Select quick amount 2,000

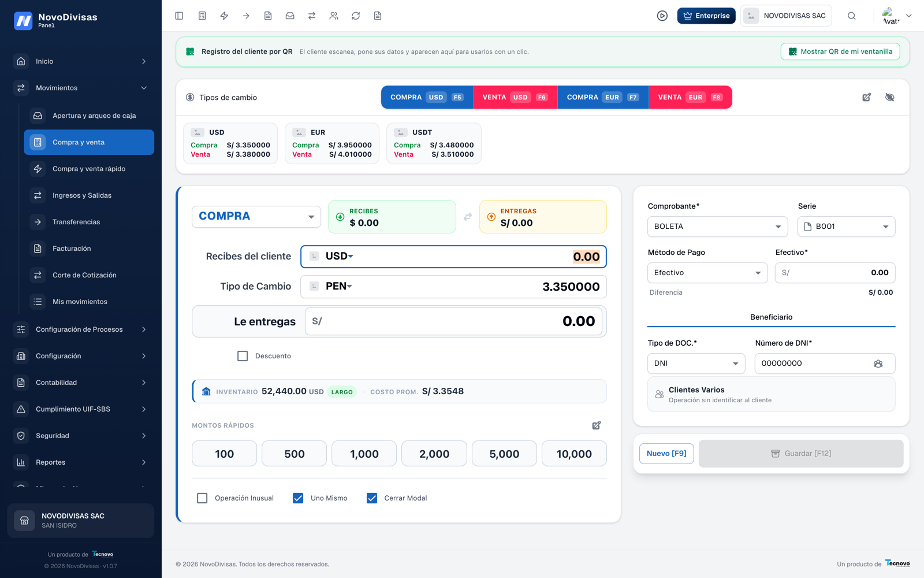[x=434, y=454]
